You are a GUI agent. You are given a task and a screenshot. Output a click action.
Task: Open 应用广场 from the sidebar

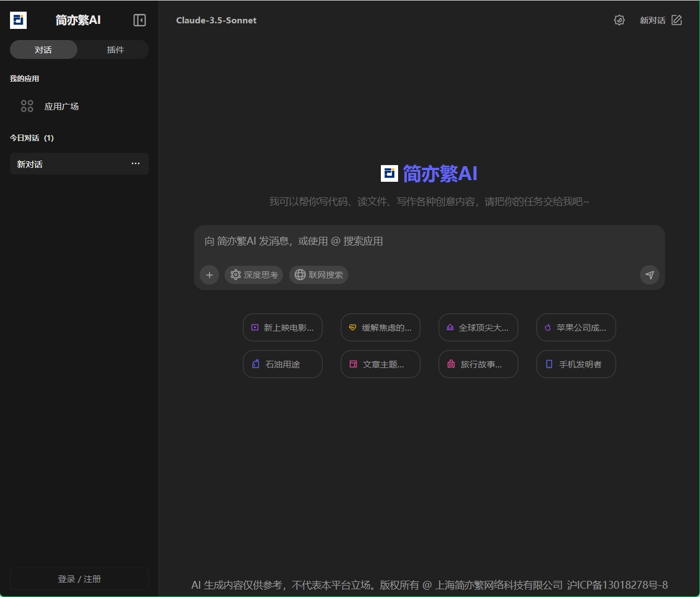coord(80,106)
